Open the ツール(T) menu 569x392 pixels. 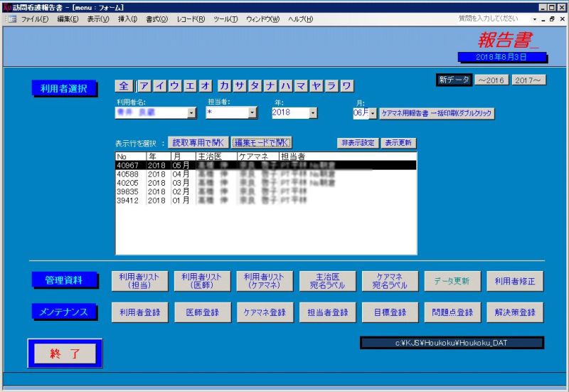point(225,19)
